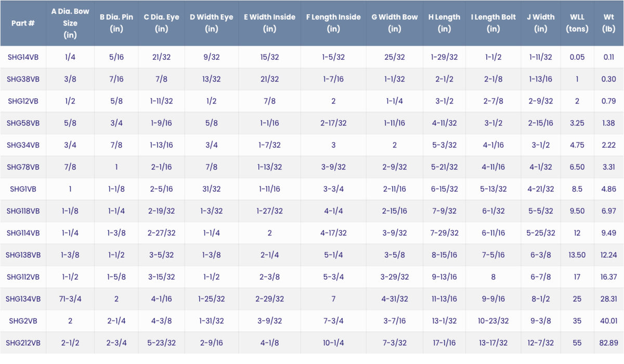This screenshot has height=364, width=624.
Task: Click the 82.89 weight cell
Action: pos(608,343)
